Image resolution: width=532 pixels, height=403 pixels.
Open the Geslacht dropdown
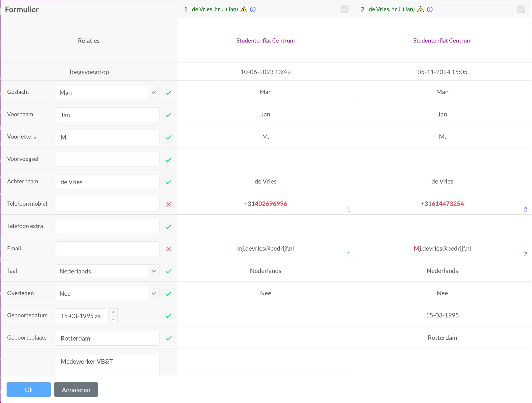153,92
